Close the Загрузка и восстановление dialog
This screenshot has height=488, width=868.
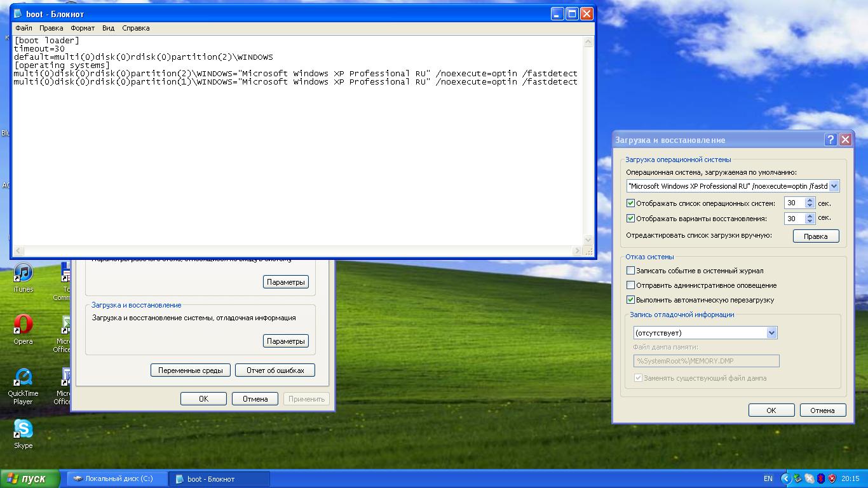(x=845, y=140)
